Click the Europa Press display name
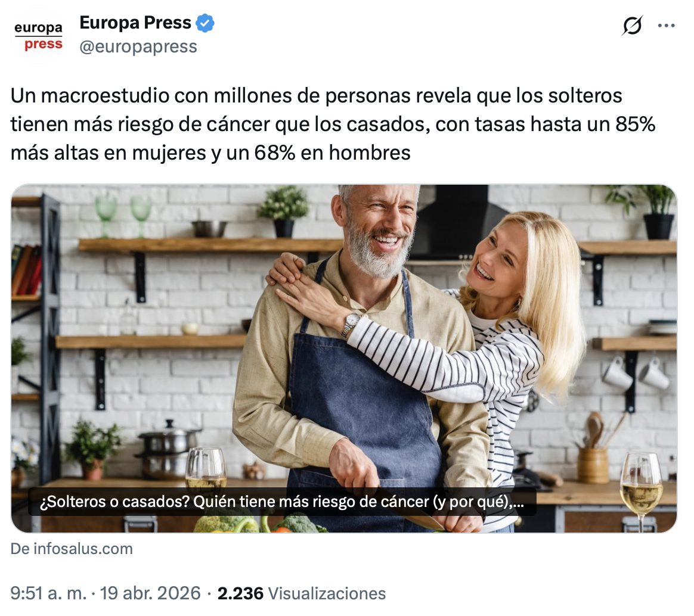Viewport: 694px width, 616px height. (135, 23)
